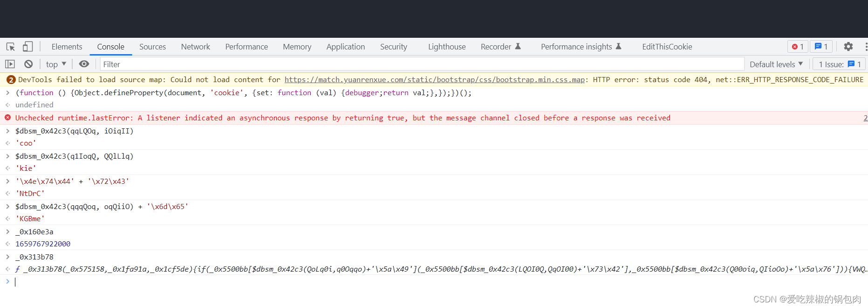Click the 1 Issue button
868x308 pixels.
click(839, 64)
